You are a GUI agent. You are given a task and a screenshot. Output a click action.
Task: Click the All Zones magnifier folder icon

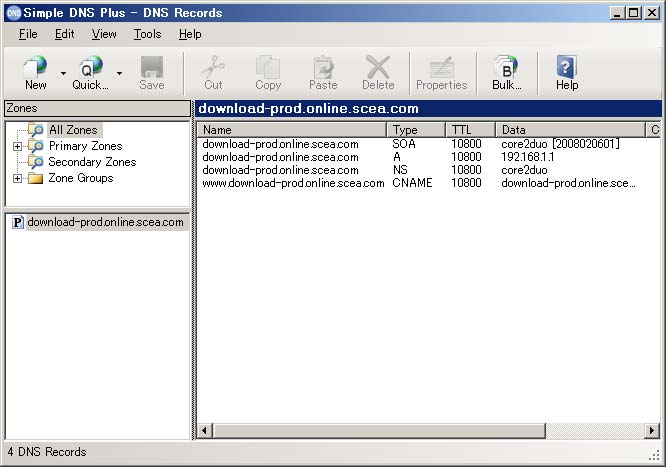click(x=36, y=130)
